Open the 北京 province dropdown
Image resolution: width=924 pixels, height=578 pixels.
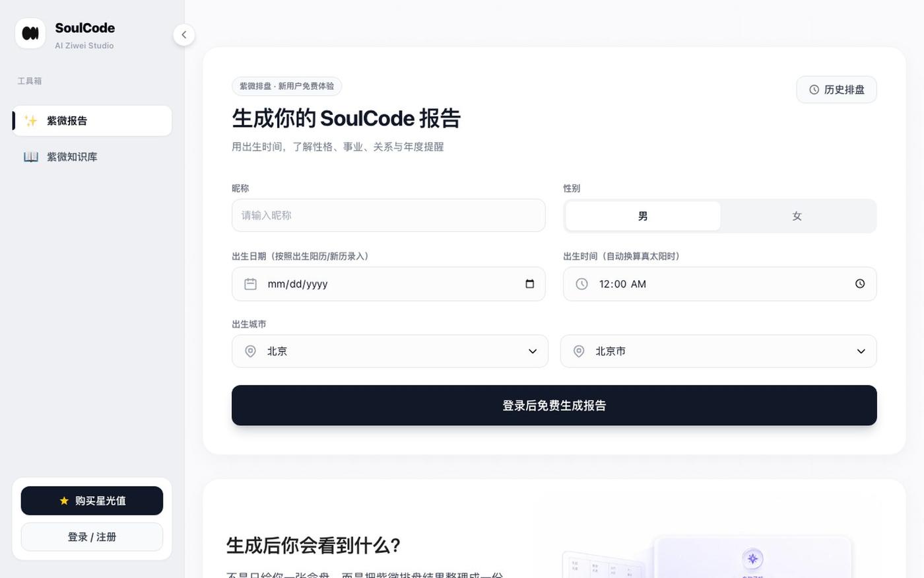[x=389, y=351]
